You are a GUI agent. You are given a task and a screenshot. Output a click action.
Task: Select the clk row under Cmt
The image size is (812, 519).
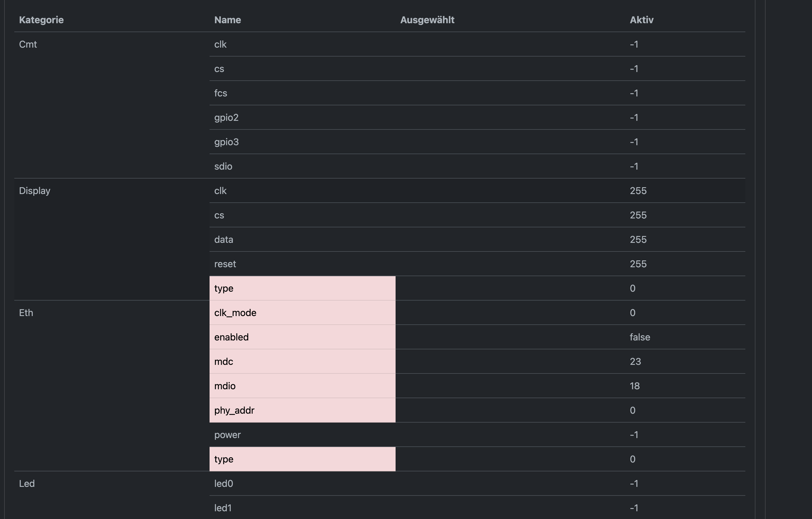[221, 44]
